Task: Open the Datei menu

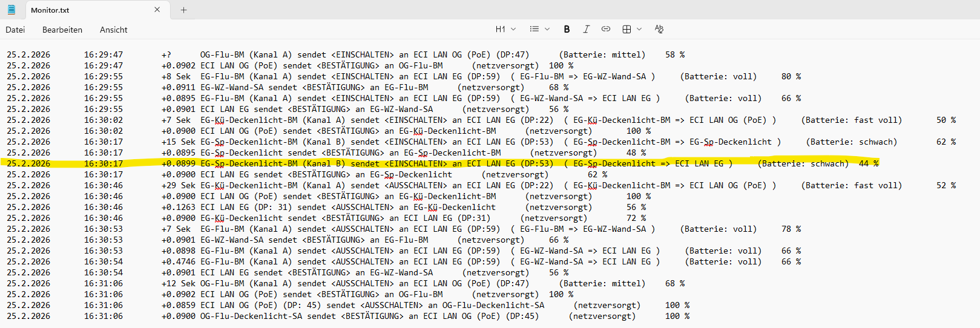Action: [x=15, y=30]
